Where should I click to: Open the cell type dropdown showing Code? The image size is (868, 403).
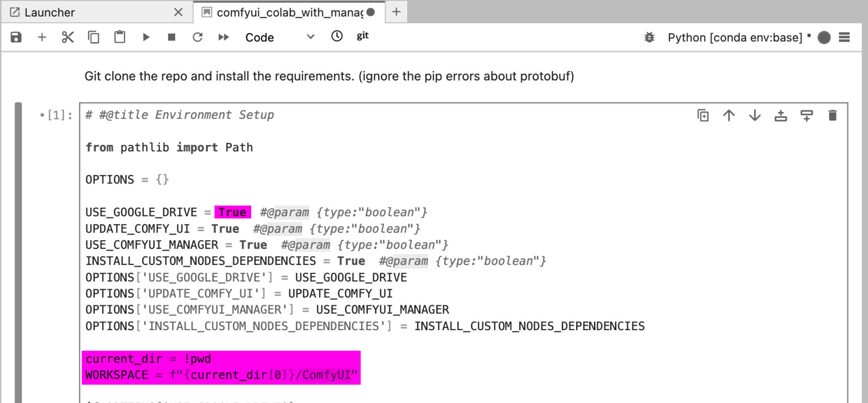click(x=280, y=37)
